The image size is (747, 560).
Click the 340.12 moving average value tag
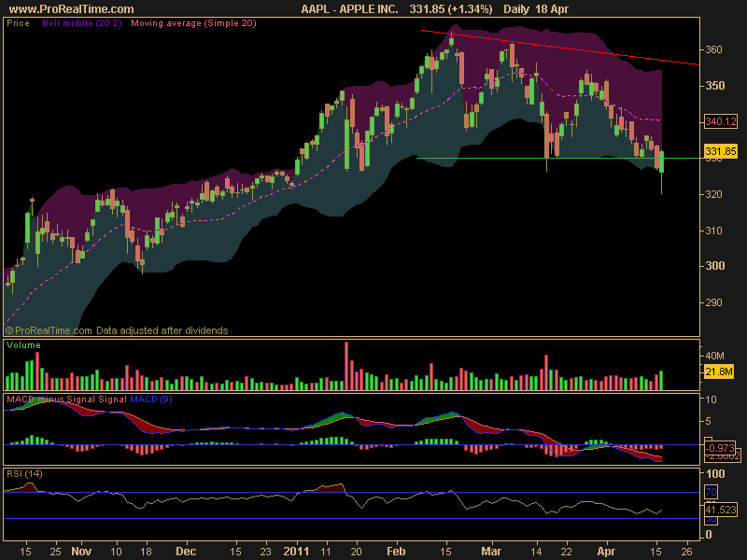coord(720,121)
